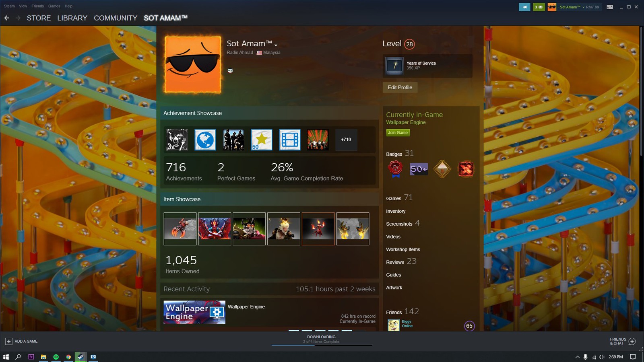Viewport: 644px width, 362px height.
Task: Open the Inventory link
Action: pyautogui.click(x=396, y=211)
